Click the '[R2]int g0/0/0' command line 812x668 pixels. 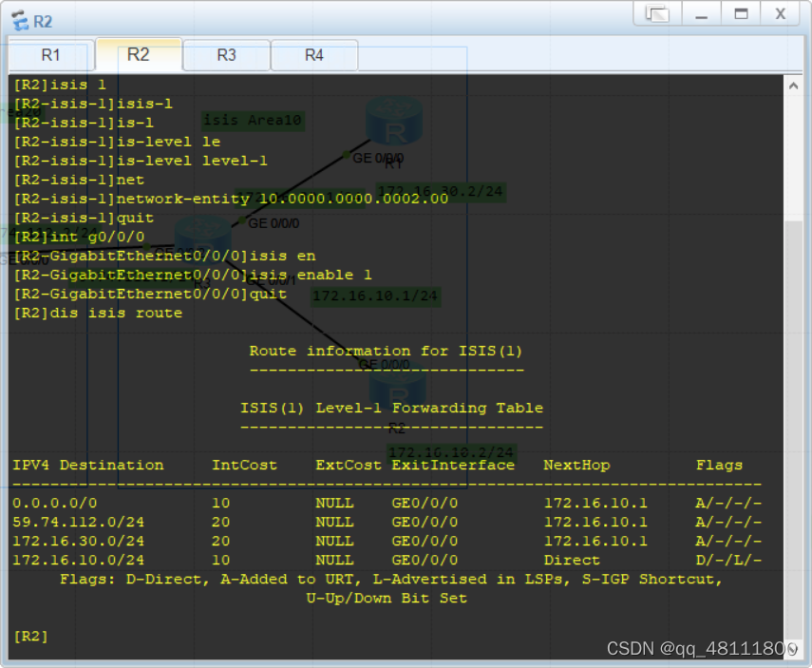click(79, 237)
